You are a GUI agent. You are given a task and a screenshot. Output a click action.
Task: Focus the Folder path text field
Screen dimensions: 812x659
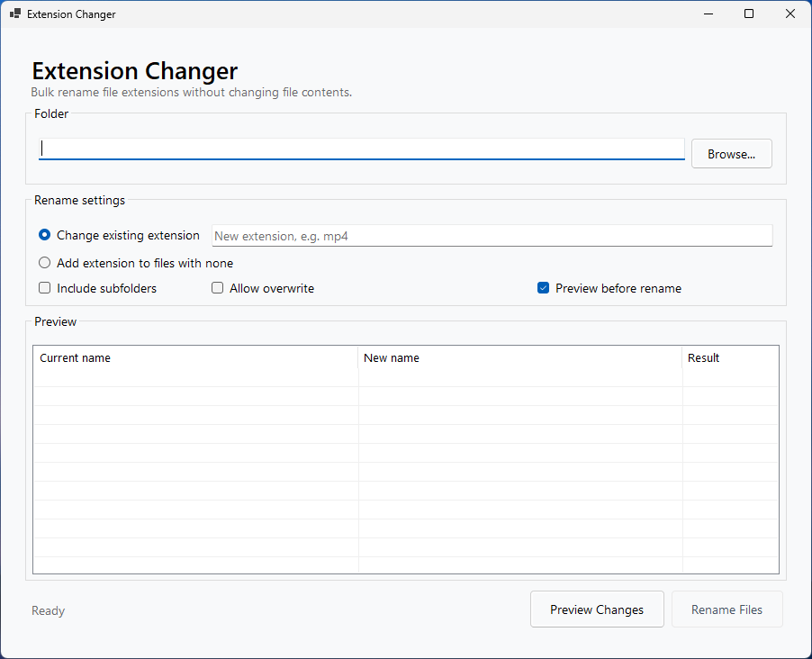pyautogui.click(x=362, y=149)
